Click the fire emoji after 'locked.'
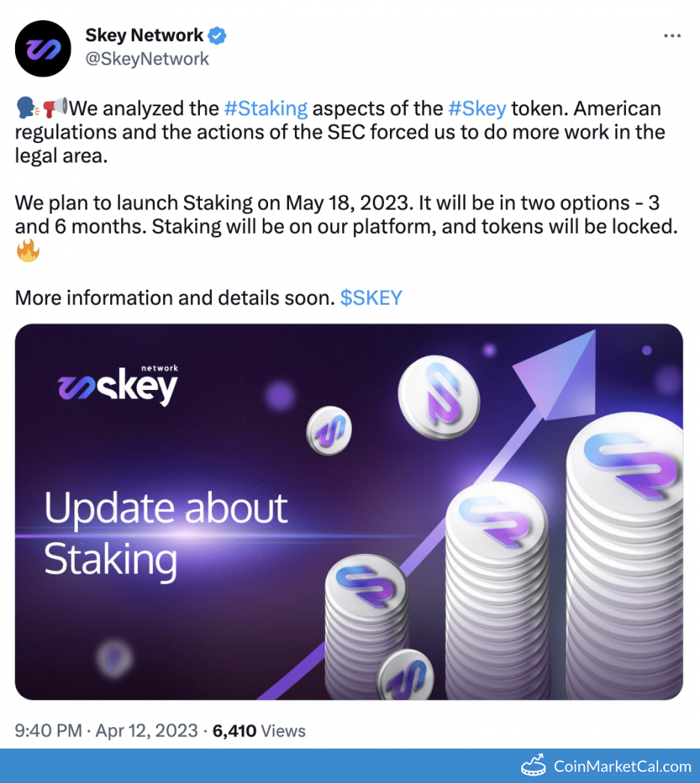 point(28,251)
